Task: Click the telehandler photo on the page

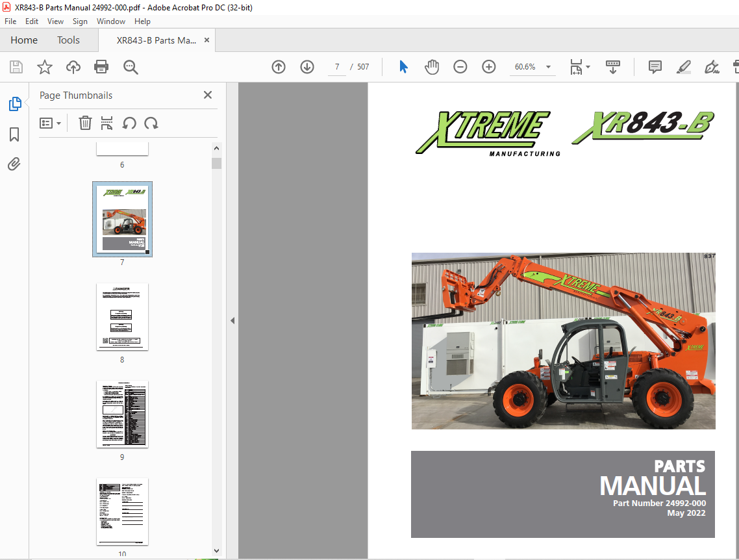Action: coord(563,341)
